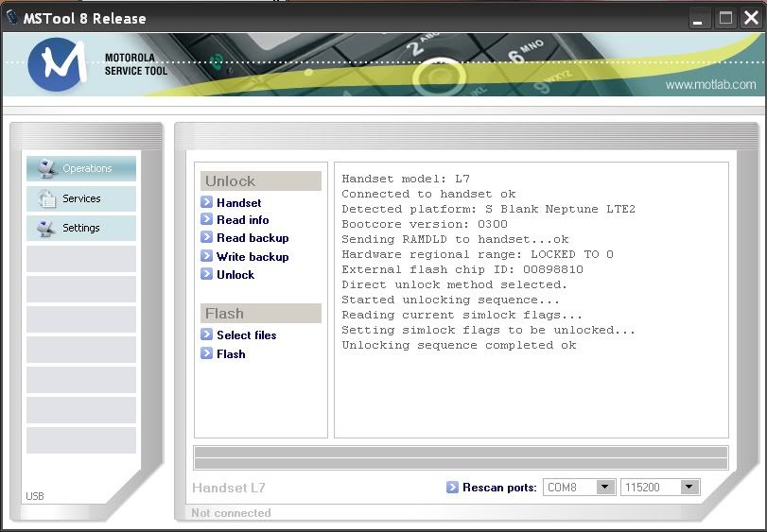Click the Motorola M logo

[x=58, y=65]
